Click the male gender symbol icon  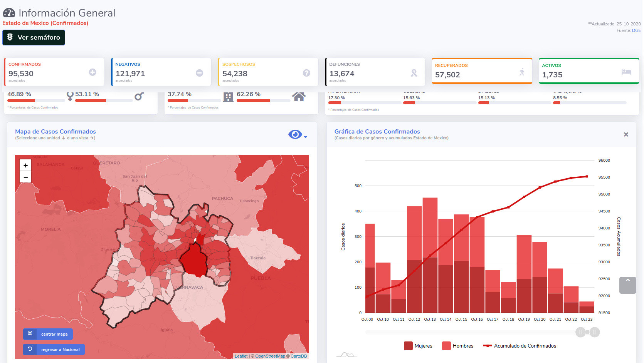(x=139, y=96)
